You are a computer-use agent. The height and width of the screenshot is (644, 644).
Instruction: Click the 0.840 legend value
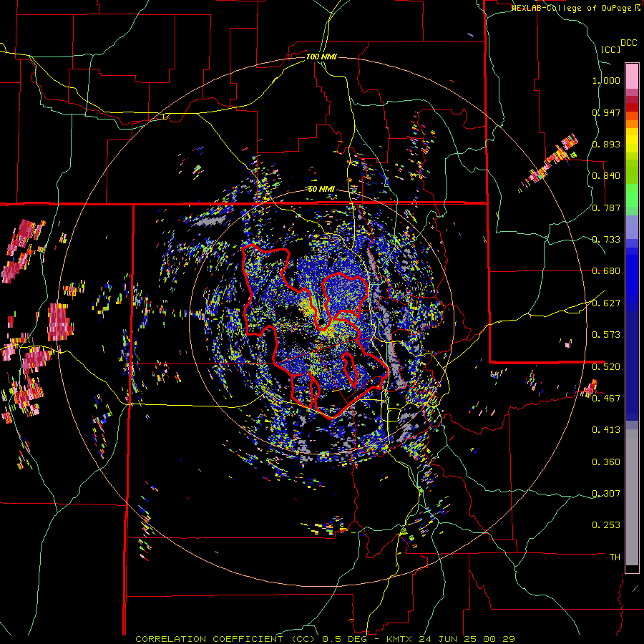coord(606,176)
